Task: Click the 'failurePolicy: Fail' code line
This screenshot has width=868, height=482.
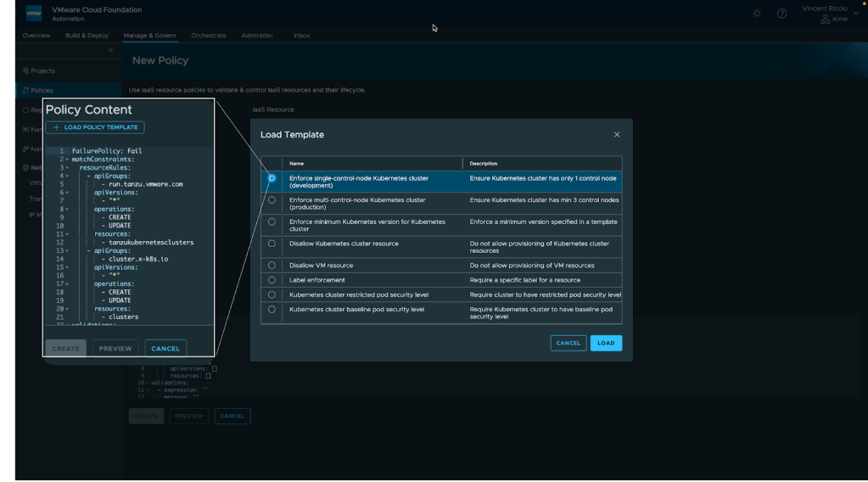Action: click(x=107, y=151)
